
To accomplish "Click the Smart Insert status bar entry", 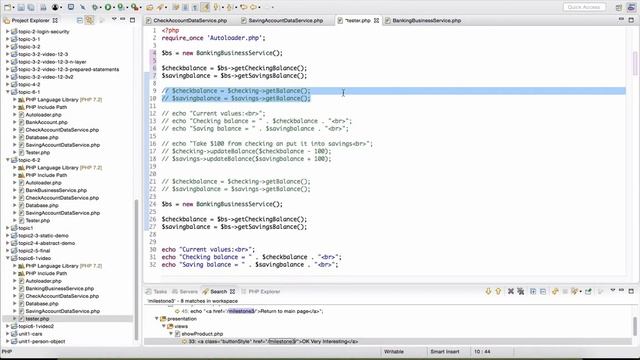I will (444, 351).
